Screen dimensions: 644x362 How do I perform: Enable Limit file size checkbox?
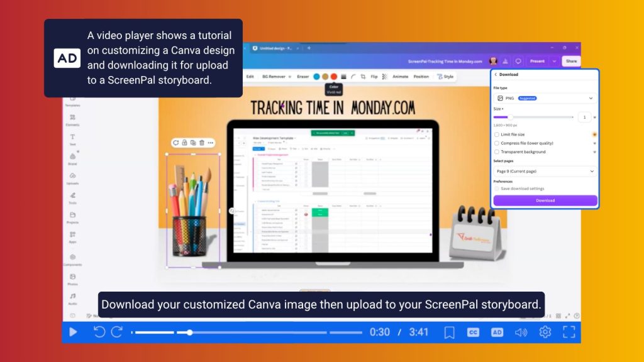coord(497,134)
